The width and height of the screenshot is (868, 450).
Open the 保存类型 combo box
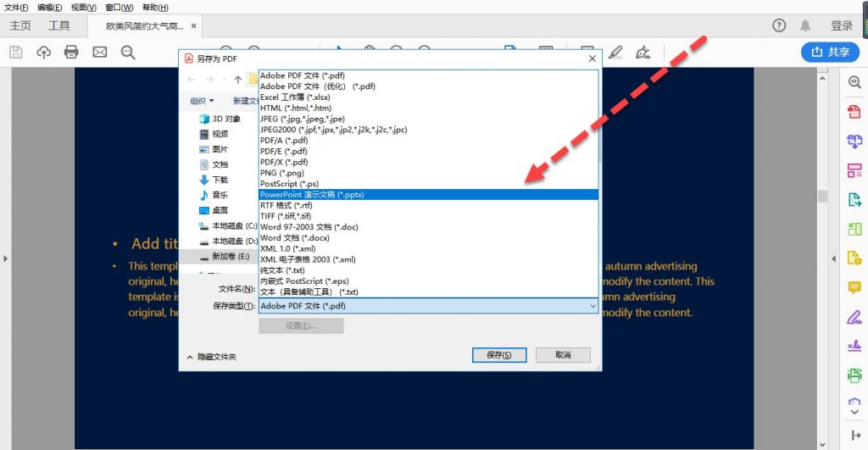click(x=428, y=306)
